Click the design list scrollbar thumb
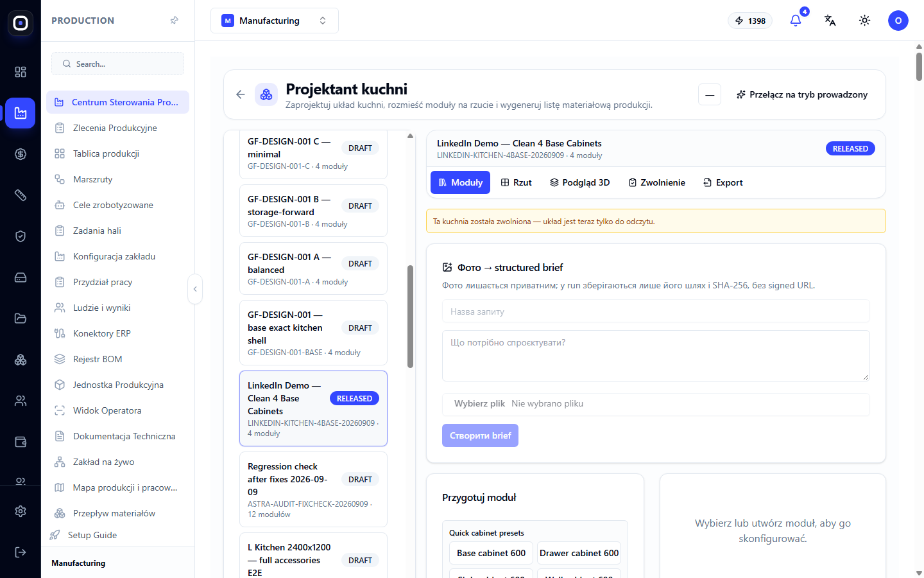The width and height of the screenshot is (924, 578). coord(410,317)
